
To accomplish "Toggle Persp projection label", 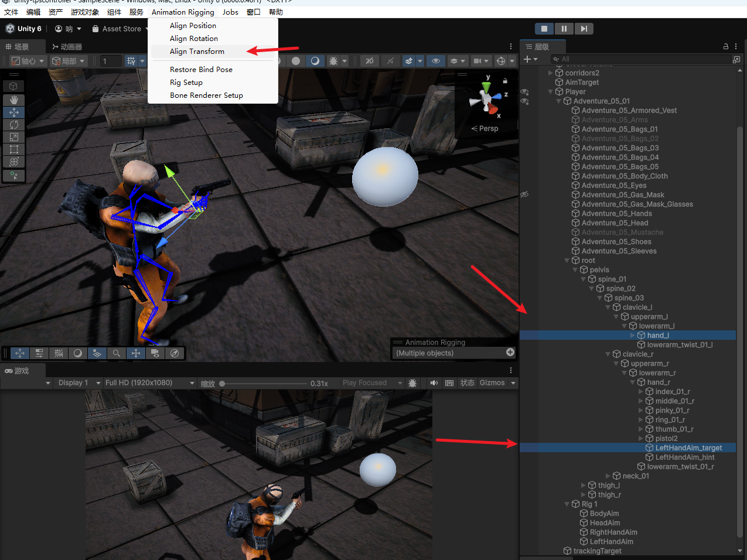I will (x=485, y=128).
